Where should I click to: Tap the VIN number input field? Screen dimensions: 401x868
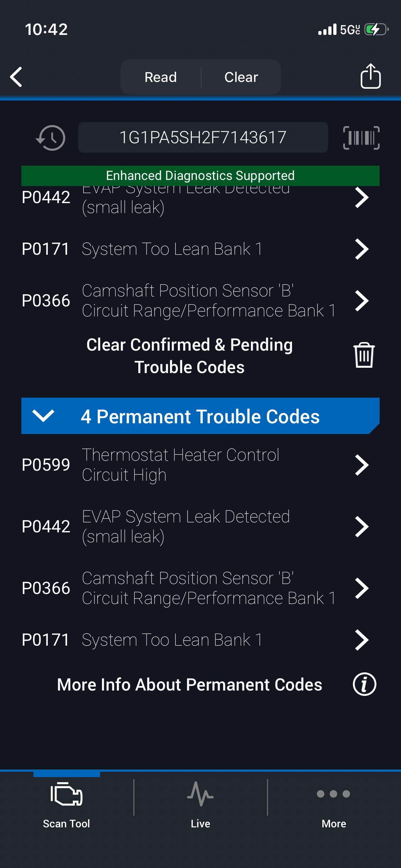click(x=203, y=138)
